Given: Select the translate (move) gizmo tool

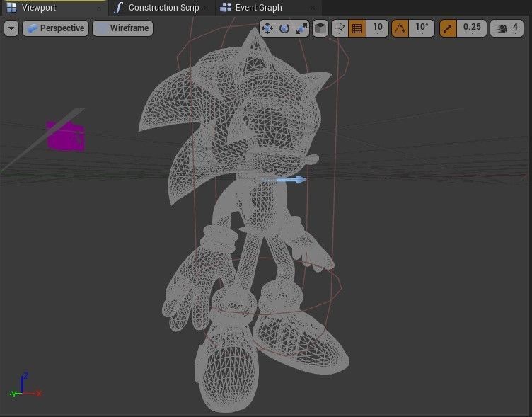Looking at the screenshot, I should pyautogui.click(x=267, y=28).
